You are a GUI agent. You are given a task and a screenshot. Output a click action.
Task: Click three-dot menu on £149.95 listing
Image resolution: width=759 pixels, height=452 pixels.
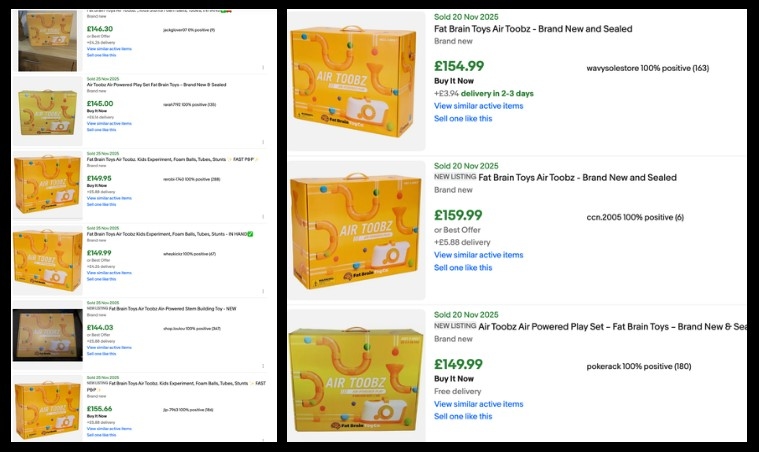click(263, 217)
